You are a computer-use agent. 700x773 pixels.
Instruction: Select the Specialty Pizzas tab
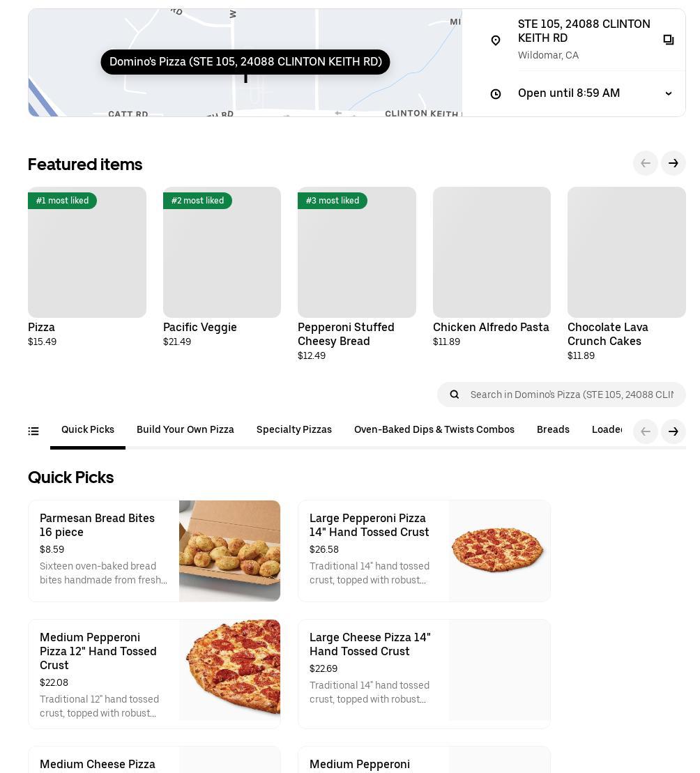pyautogui.click(x=294, y=430)
